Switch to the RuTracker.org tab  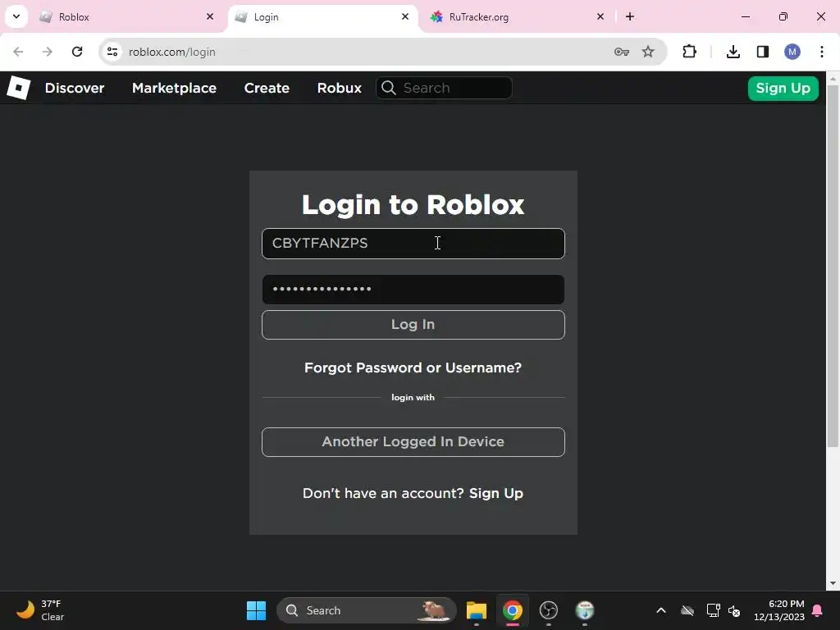(x=518, y=17)
